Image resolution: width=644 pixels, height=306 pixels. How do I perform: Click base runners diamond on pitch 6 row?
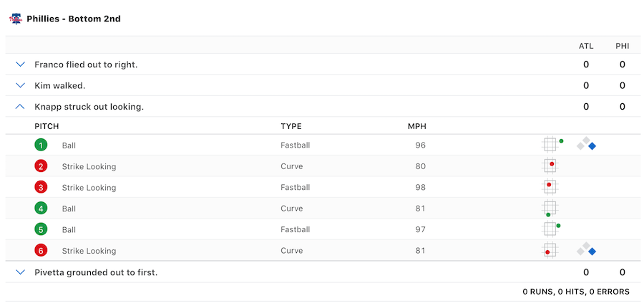click(587, 250)
